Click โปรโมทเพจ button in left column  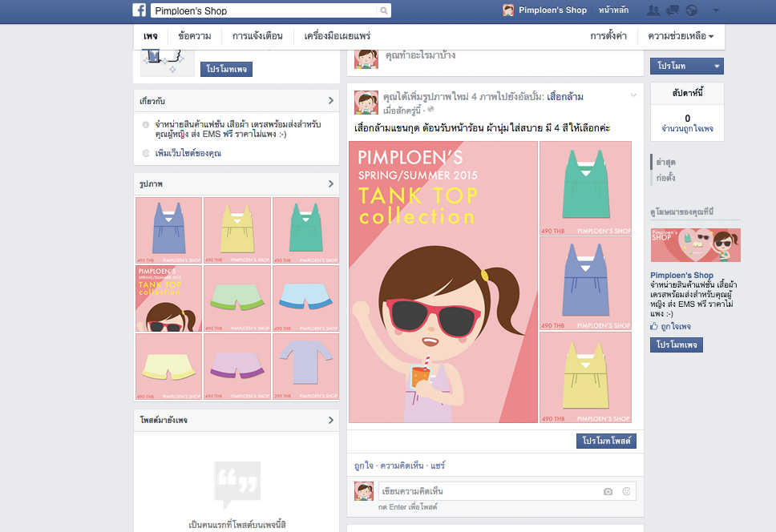226,69
